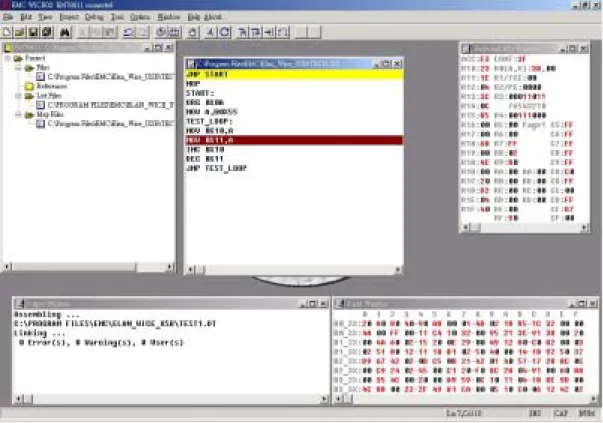Click the Ln/Col status bar indicator
Screen dimensions: 603x423
(x=463, y=414)
